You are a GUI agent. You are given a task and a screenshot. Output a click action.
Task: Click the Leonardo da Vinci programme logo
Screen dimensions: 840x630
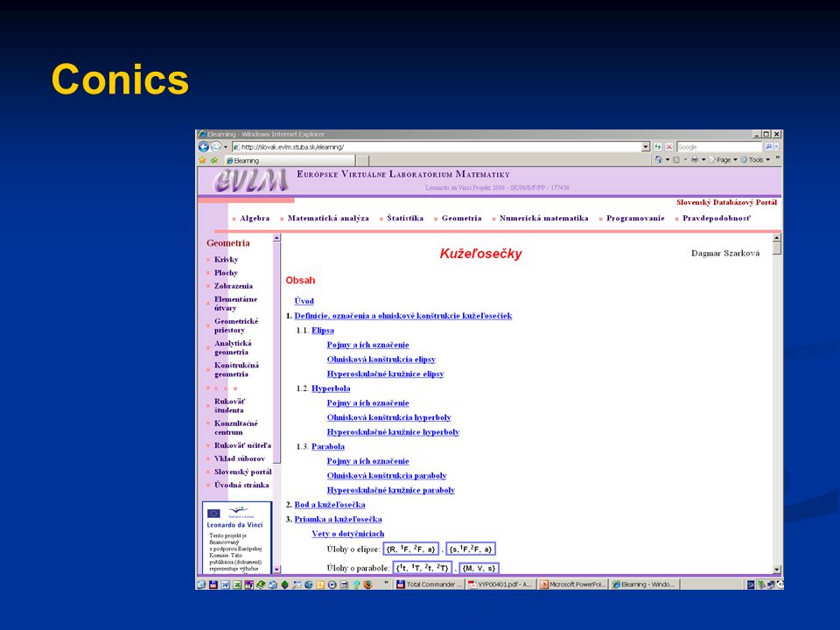[x=234, y=517]
